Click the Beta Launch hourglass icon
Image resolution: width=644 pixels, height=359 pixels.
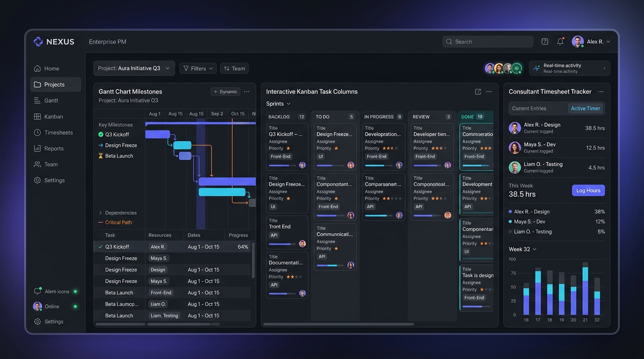[101, 156]
